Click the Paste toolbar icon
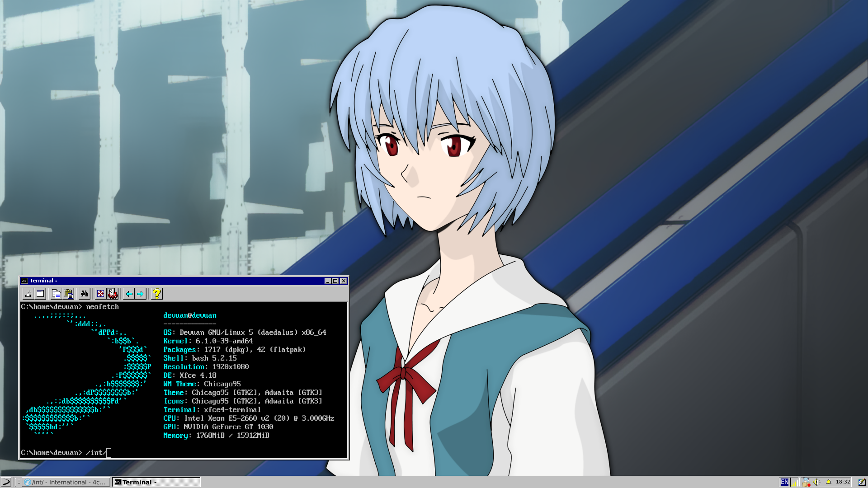This screenshot has width=868, height=488. click(x=68, y=294)
